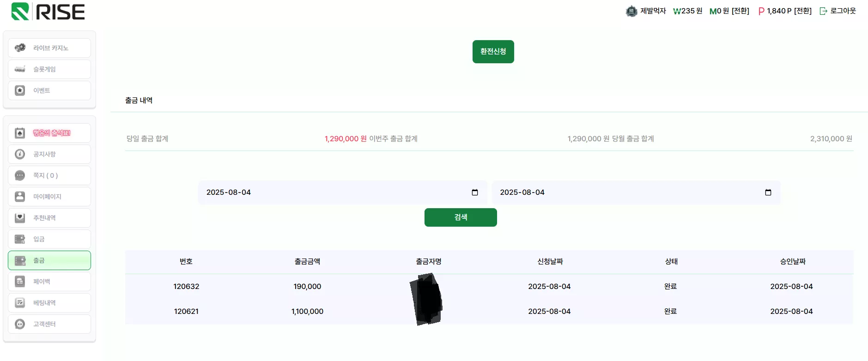Open messages bubble icon 쪽지
This screenshot has width=868, height=361.
click(x=20, y=175)
